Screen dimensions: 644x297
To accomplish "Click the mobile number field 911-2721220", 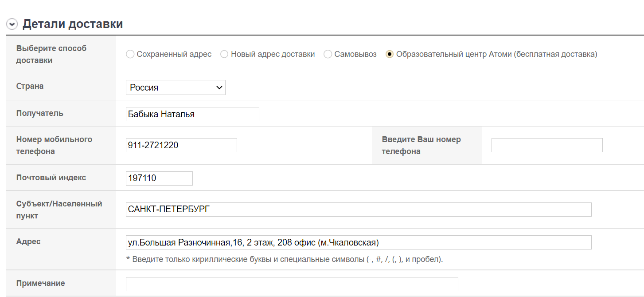I will coord(181,145).
